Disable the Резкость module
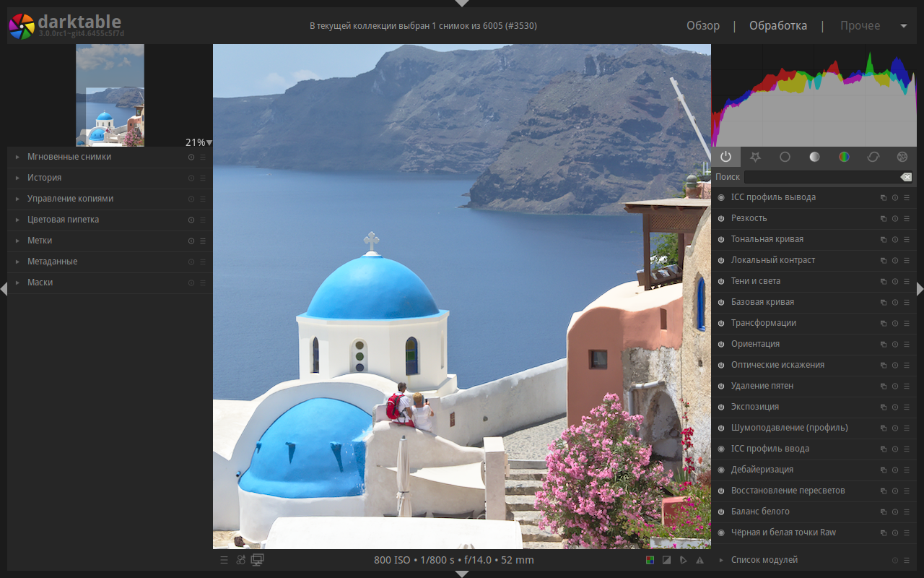Screen dimensions: 924x578 click(x=721, y=218)
